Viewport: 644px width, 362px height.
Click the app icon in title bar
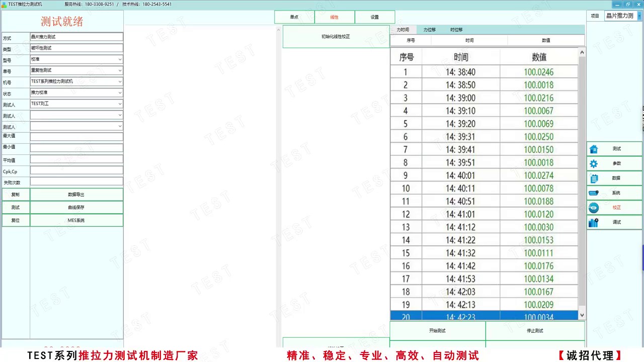tap(4, 4)
